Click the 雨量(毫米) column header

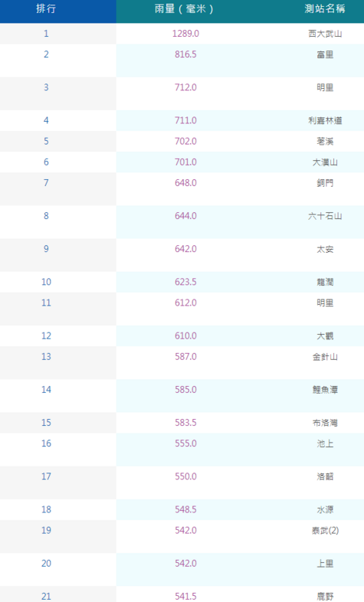coord(184,8)
